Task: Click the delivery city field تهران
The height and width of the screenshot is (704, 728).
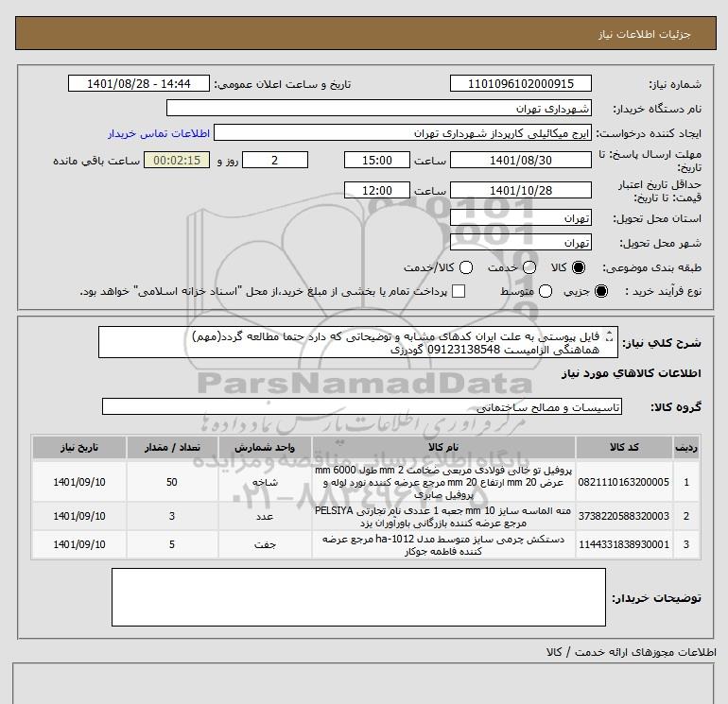Action: tap(520, 242)
